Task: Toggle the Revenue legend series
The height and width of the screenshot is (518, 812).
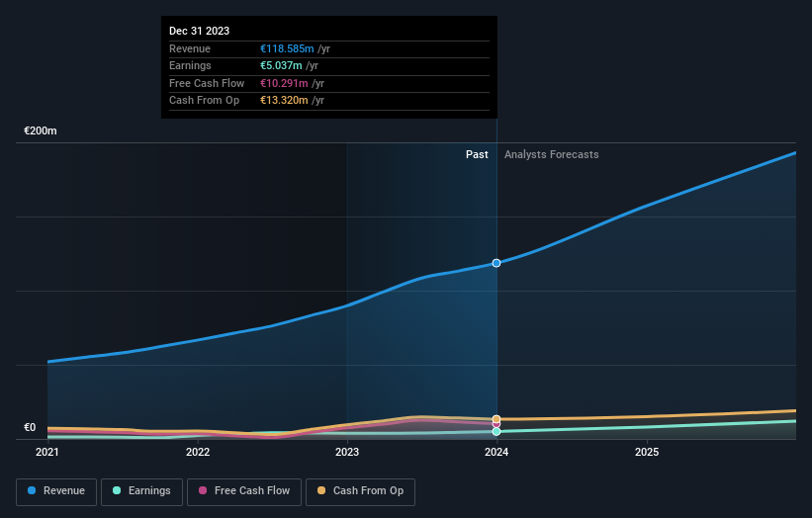Action: click(x=56, y=491)
